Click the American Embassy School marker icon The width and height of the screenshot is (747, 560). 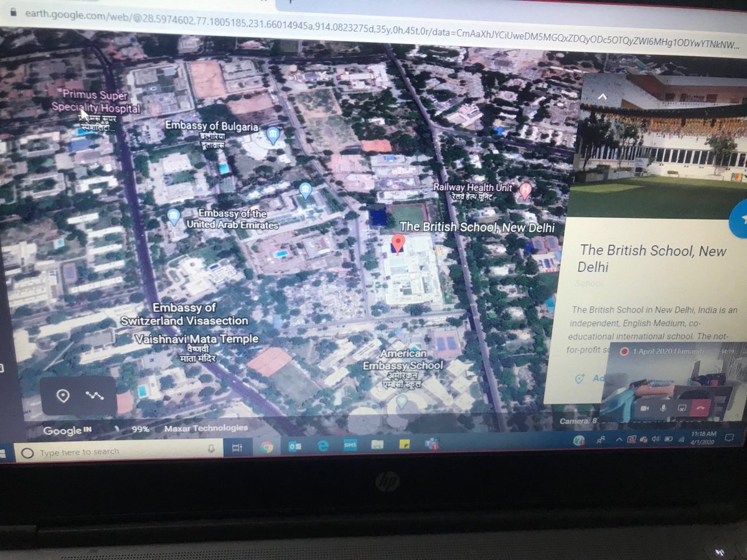[x=402, y=402]
